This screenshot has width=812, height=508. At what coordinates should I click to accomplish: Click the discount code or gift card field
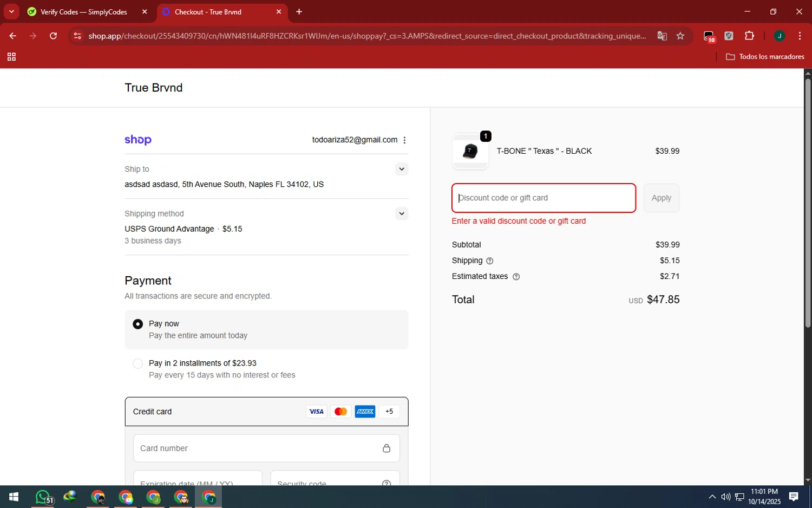click(543, 198)
